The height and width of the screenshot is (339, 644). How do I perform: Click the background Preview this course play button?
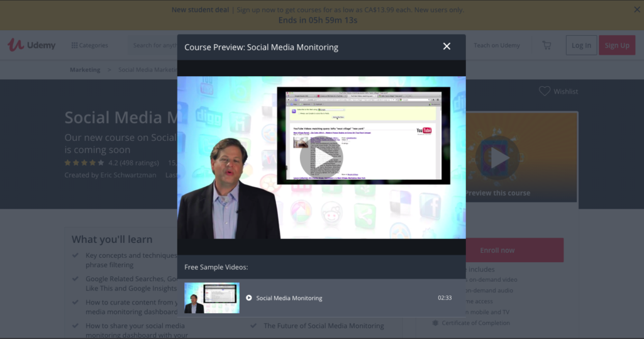pos(497,158)
